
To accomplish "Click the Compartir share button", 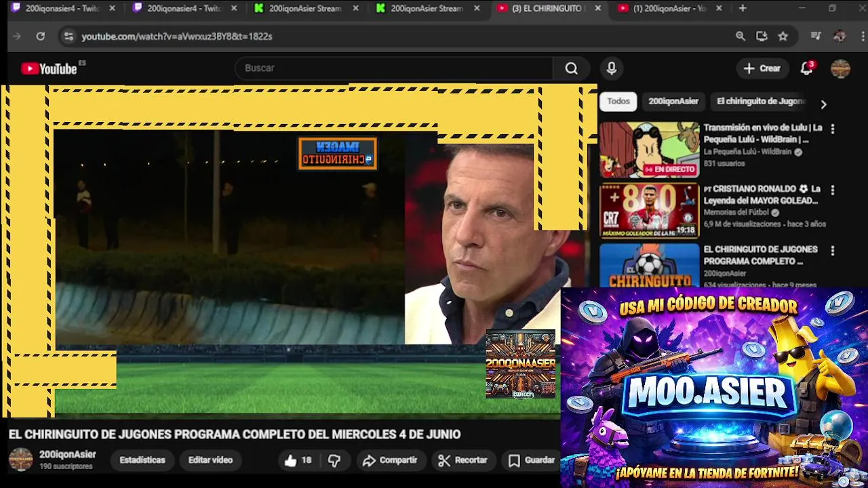I will [x=390, y=460].
